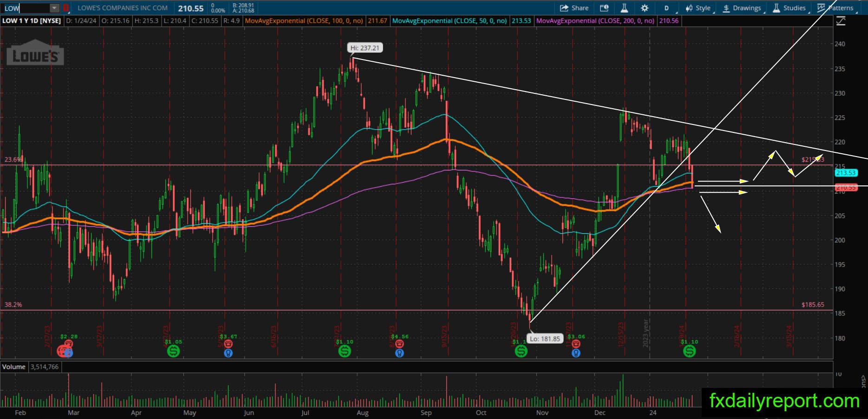The width and height of the screenshot is (868, 419).
Task: Click the $2.28 earnings phone icon
Action: pyautogui.click(x=69, y=344)
